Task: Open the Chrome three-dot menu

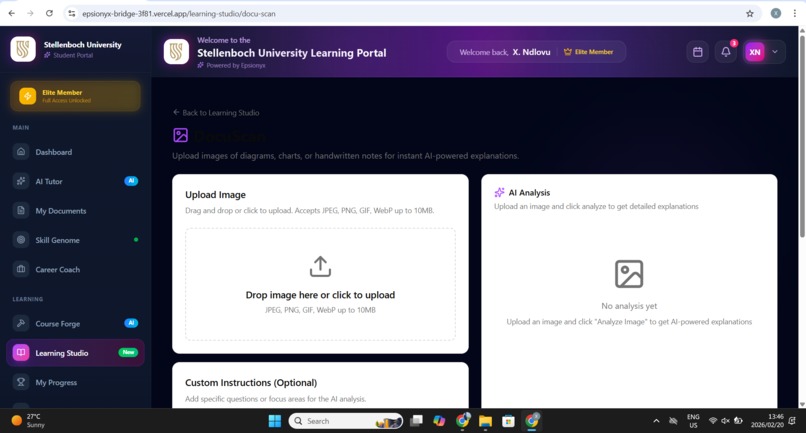Action: pyautogui.click(x=795, y=13)
